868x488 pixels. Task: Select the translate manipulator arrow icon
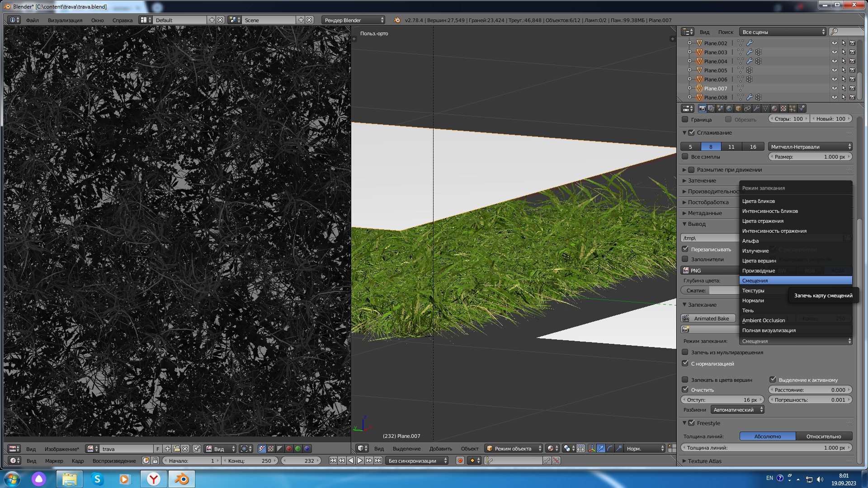point(601,448)
